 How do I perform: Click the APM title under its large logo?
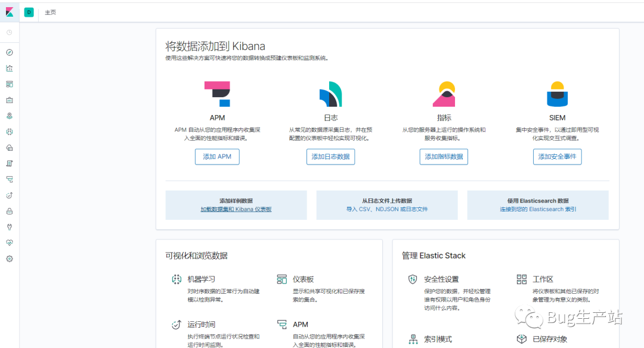pos(217,118)
